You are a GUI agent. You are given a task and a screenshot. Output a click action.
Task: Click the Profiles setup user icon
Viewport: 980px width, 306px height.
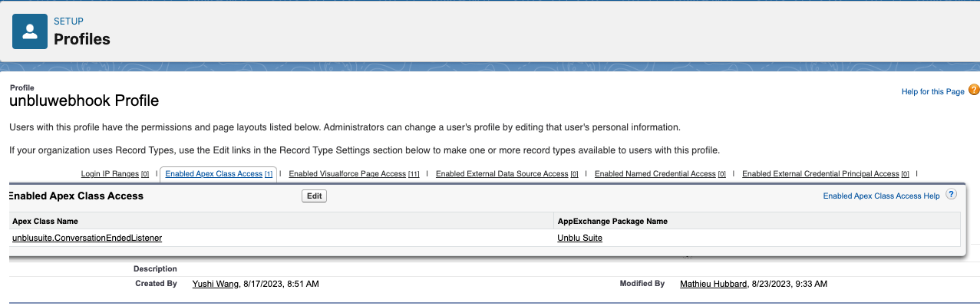(30, 31)
